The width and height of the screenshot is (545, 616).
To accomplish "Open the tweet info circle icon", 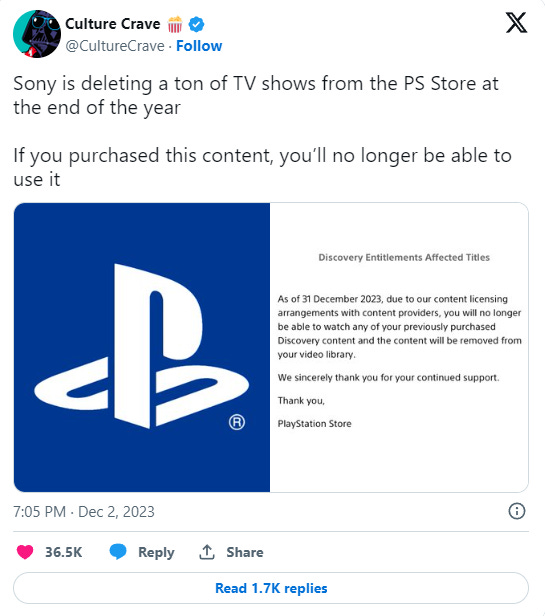I will pos(516,511).
